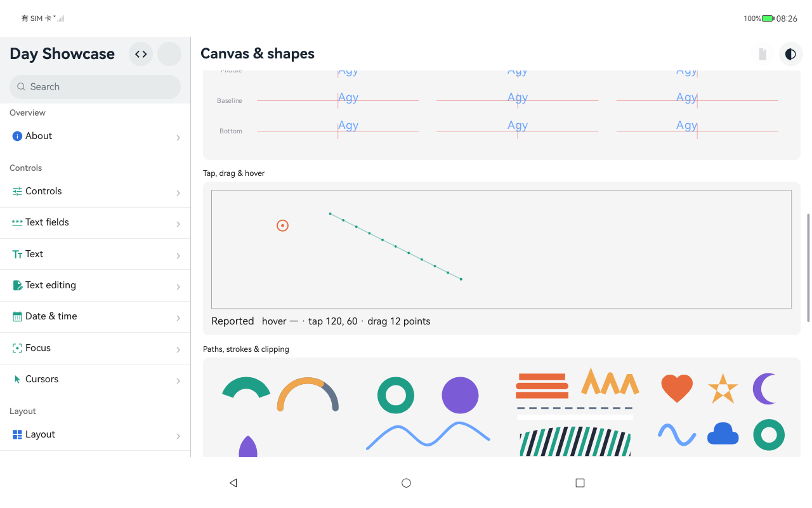Click the last point of green drag line
The width and height of the screenshot is (812, 508).
pos(461,279)
